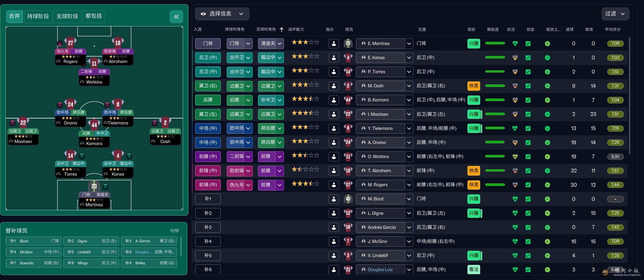Expand the 过滤 filter dropdown
Image resolution: width=644 pixels, height=280 pixels.
615,14
